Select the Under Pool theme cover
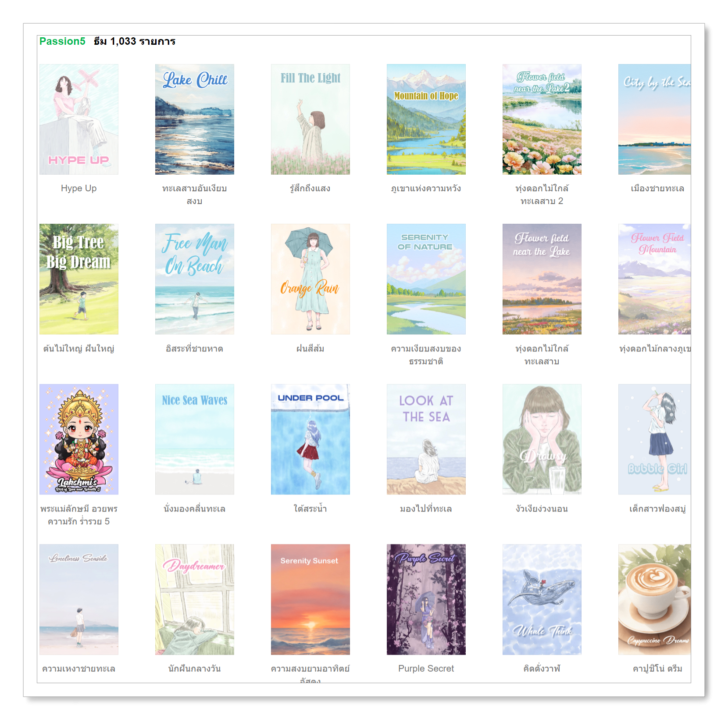Screen dimensions: 728x720 click(x=310, y=439)
